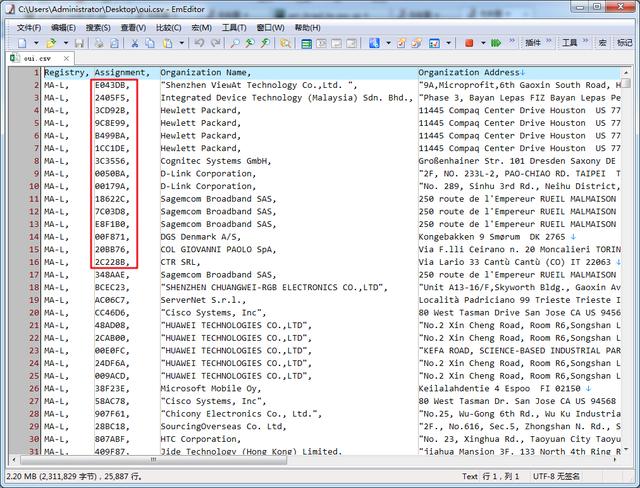Open the 比较(C) menu
640x488 pixels.
pyautogui.click(x=169, y=28)
